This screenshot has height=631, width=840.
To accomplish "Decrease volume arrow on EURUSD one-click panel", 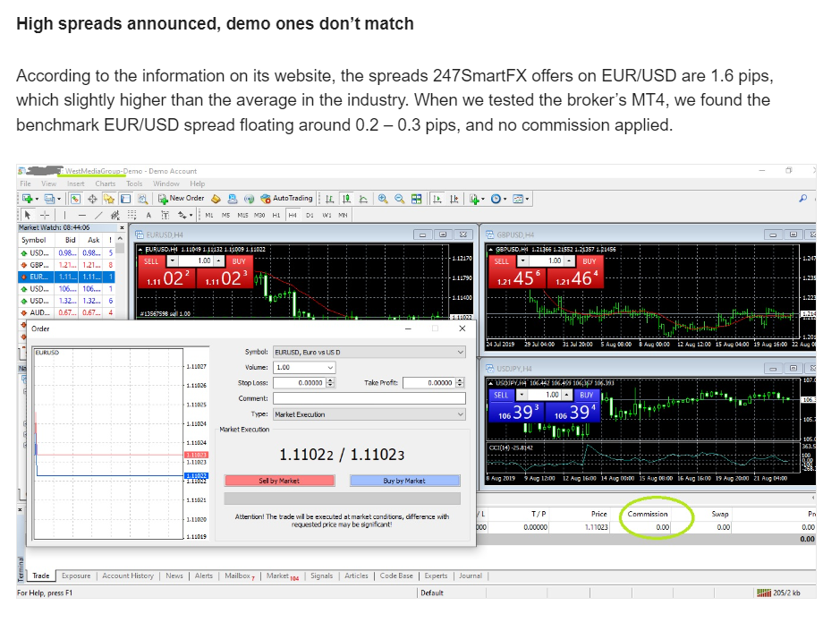I will click(173, 260).
